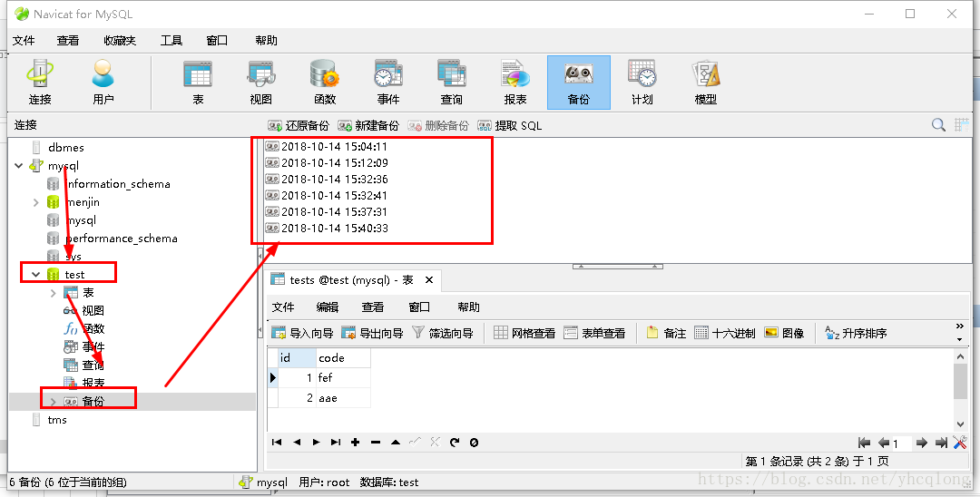
Task: Switch to the 表 (Table) objects view
Action: [x=198, y=82]
